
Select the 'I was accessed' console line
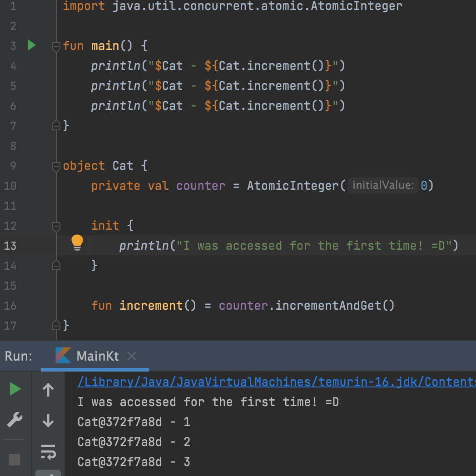208,402
